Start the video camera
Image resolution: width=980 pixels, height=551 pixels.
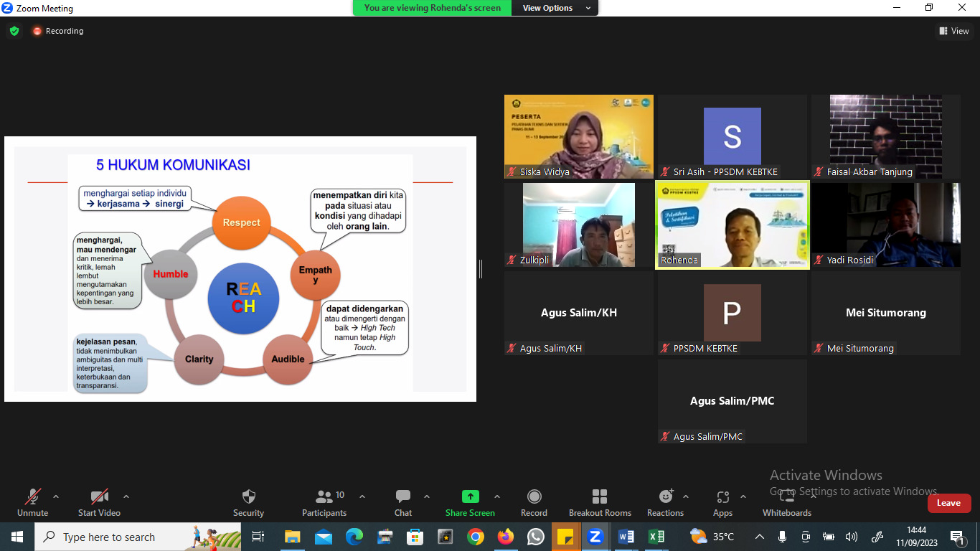pos(99,501)
